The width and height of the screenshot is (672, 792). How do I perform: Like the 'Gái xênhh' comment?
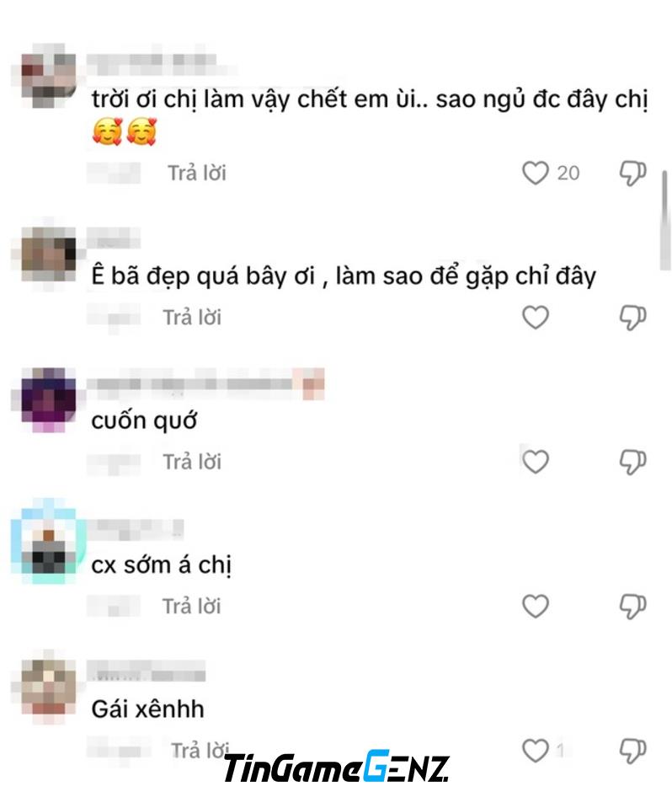coord(536,751)
